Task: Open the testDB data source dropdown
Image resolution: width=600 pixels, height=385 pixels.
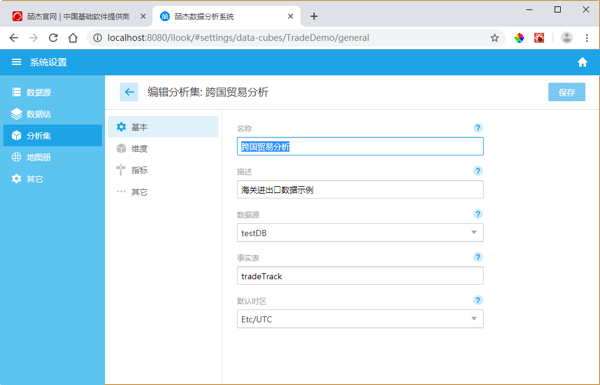Action: 360,233
